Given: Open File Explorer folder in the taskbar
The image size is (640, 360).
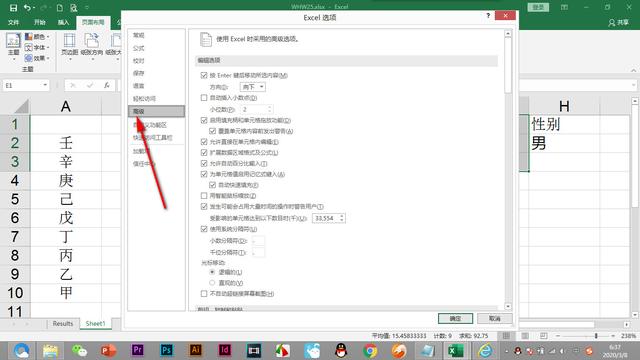Looking at the screenshot, I should (50, 350).
